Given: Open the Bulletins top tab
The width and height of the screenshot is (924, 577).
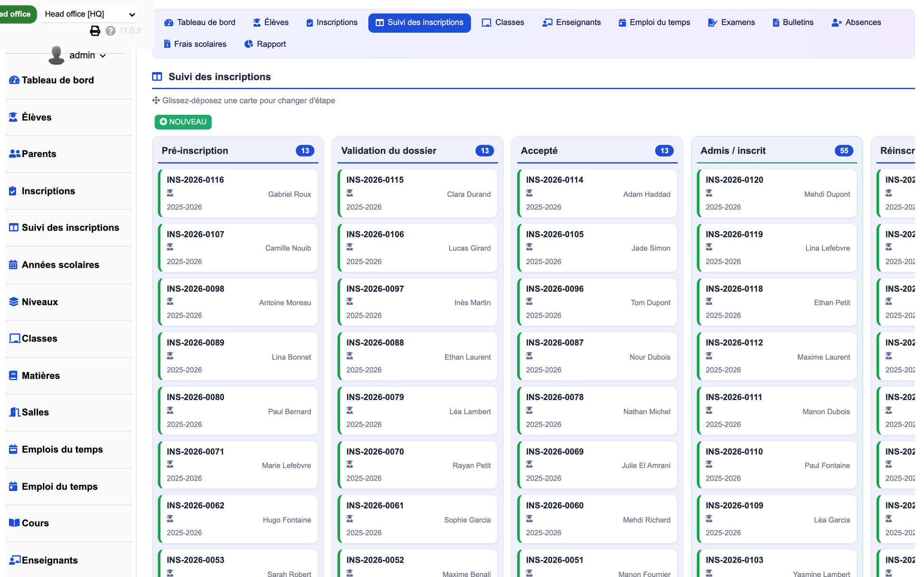Looking at the screenshot, I should click(x=793, y=22).
